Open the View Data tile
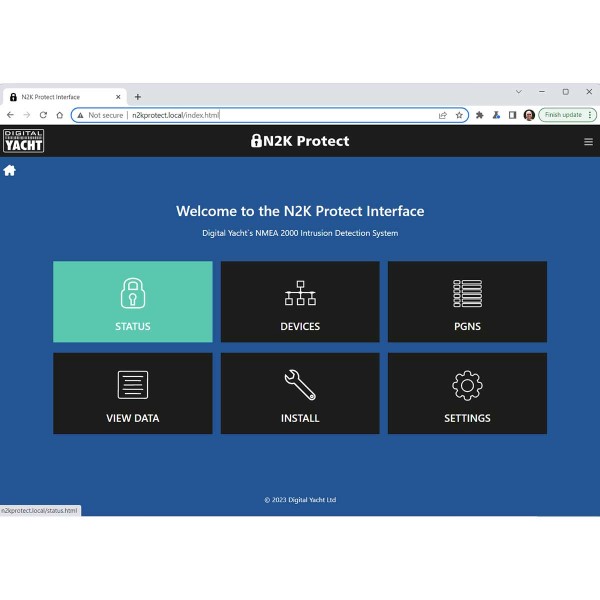The width and height of the screenshot is (600, 600). point(133,393)
